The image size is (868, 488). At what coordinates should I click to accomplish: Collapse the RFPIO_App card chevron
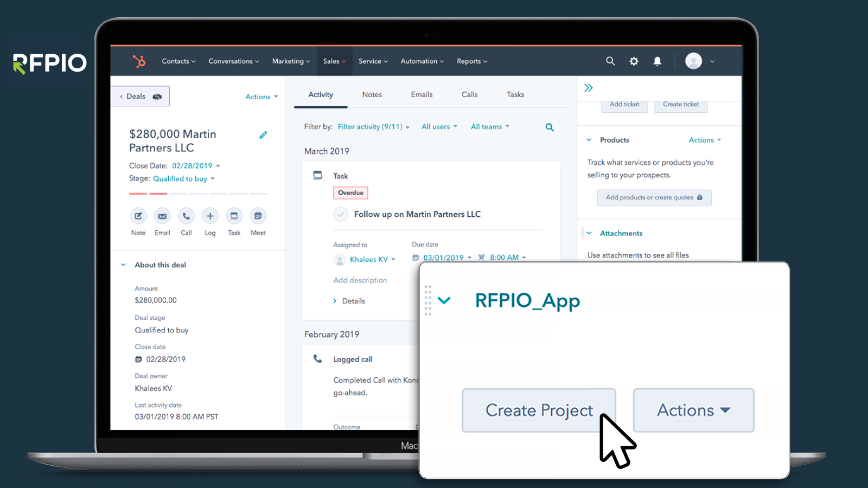coord(444,300)
